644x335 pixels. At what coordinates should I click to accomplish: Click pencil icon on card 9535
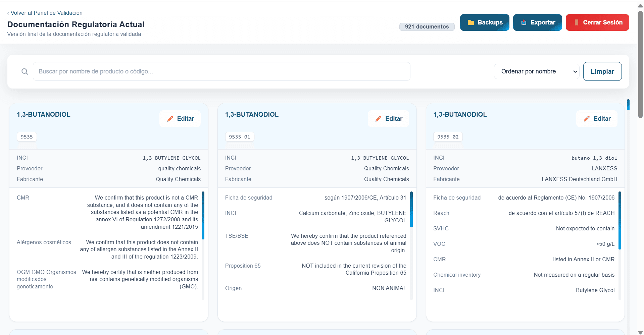pos(170,119)
